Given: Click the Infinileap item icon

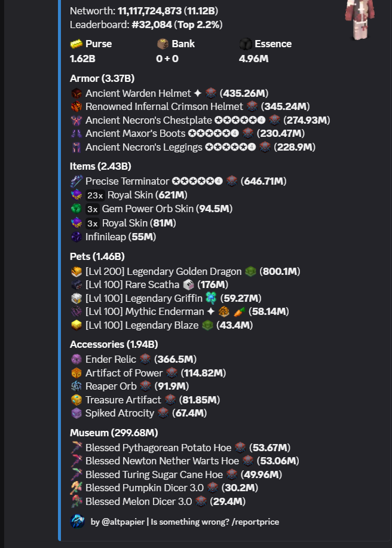Looking at the screenshot, I should pyautogui.click(x=76, y=237).
